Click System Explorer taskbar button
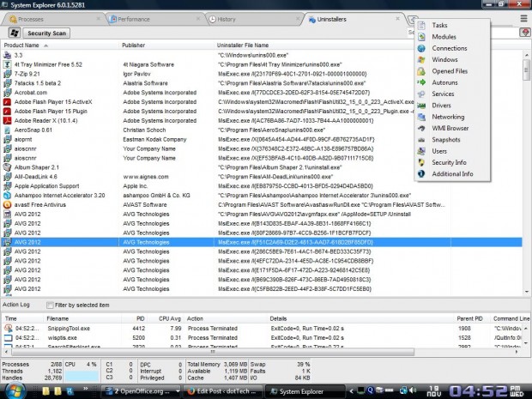Viewport: 532px width, 399px height. point(305,391)
